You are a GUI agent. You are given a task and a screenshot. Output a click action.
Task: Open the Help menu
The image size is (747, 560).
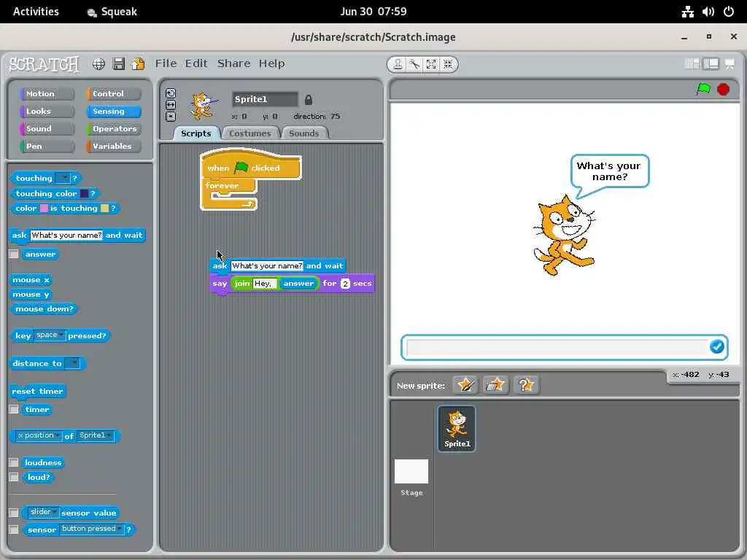tap(271, 63)
